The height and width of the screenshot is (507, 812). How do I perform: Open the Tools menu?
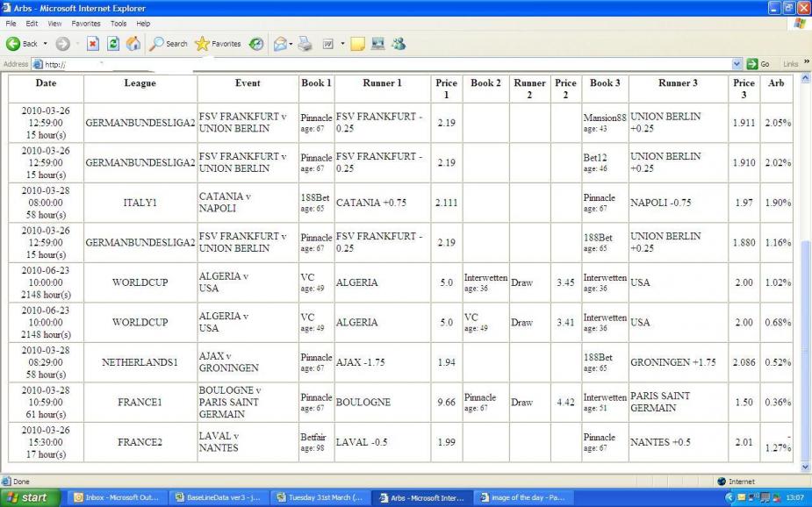tap(119, 24)
